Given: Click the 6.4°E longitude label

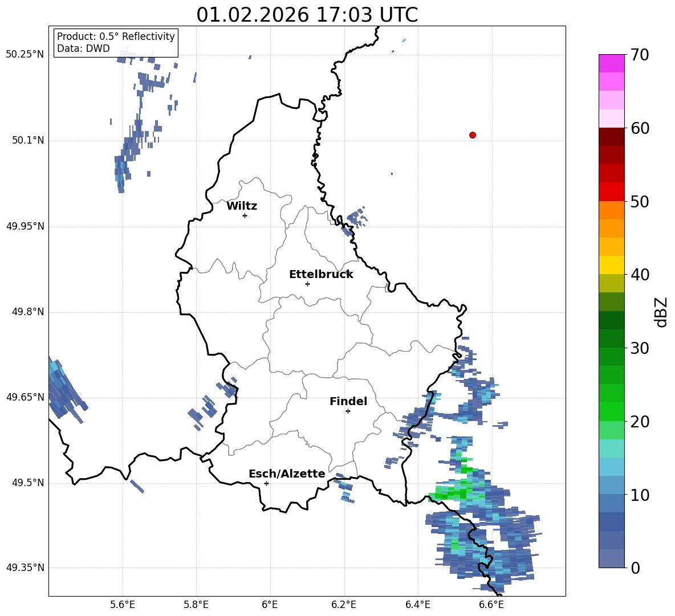Looking at the screenshot, I should click(417, 605).
